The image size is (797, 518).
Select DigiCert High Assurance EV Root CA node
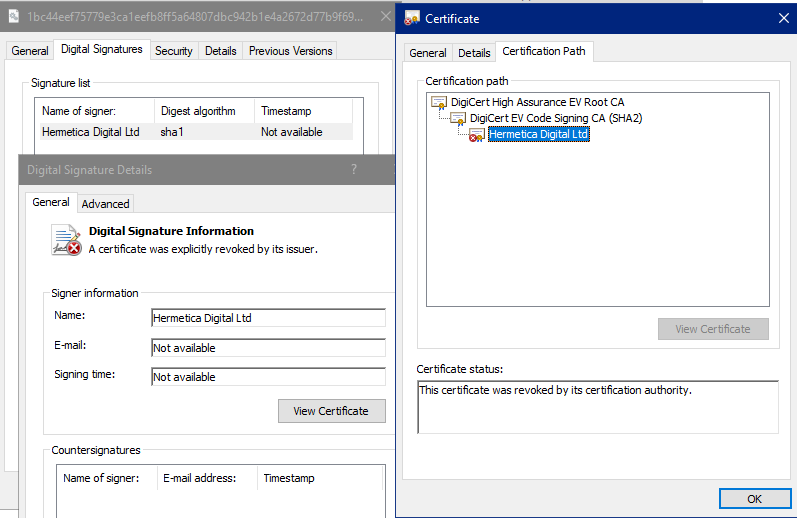click(x=537, y=102)
